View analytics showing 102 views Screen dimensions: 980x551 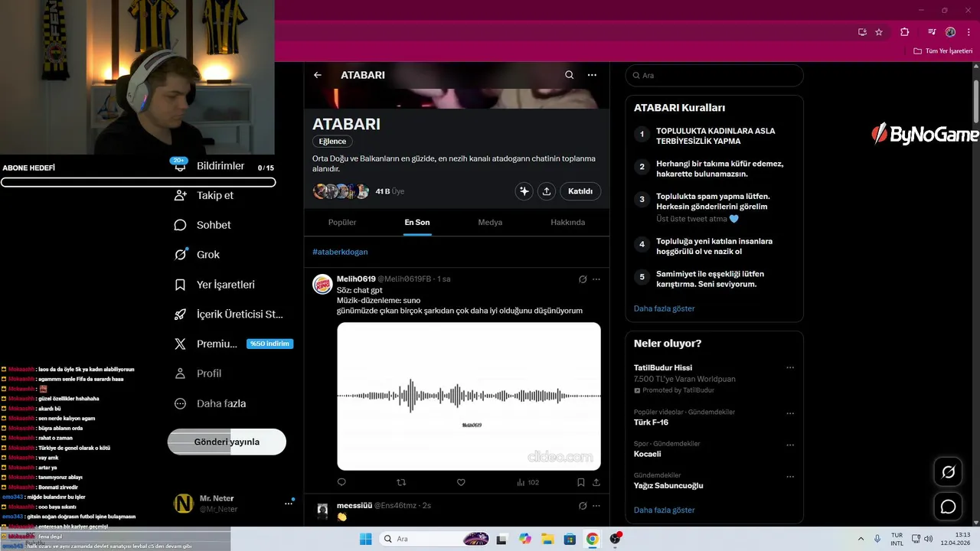528,482
